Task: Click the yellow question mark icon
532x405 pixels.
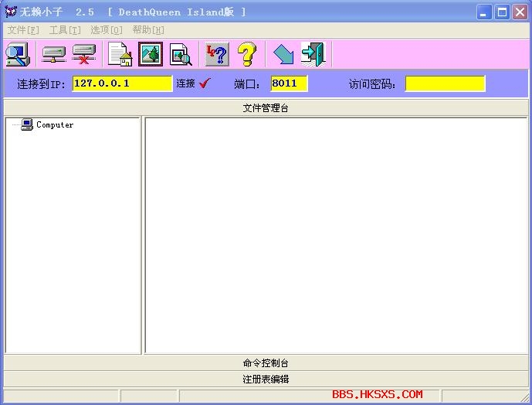Action: [x=246, y=54]
